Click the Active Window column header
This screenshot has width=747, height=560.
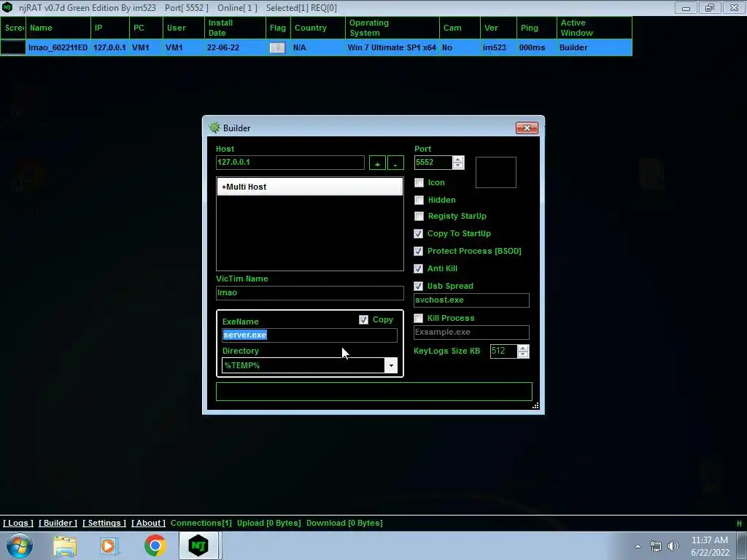click(x=594, y=28)
